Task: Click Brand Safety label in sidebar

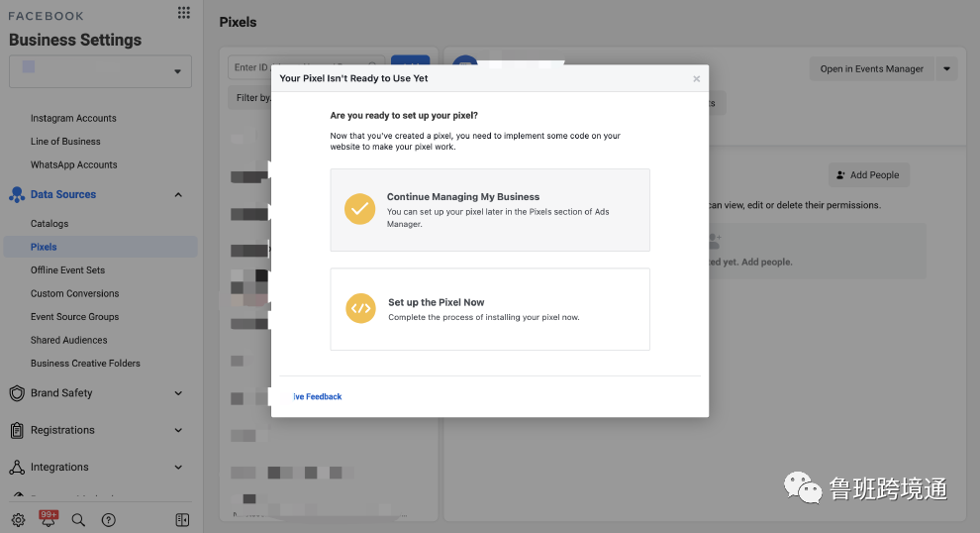Action: [61, 393]
